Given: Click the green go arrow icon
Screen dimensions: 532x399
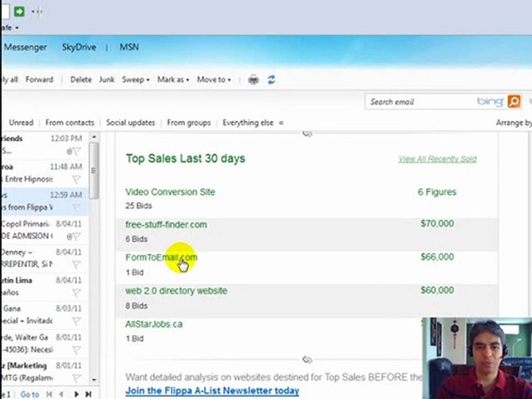Looking at the screenshot, I should (19, 12).
